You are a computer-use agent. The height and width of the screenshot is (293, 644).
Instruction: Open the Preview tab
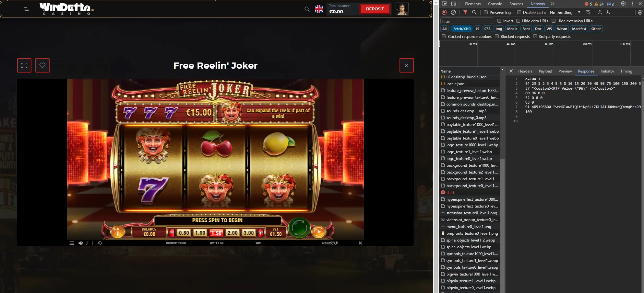565,71
